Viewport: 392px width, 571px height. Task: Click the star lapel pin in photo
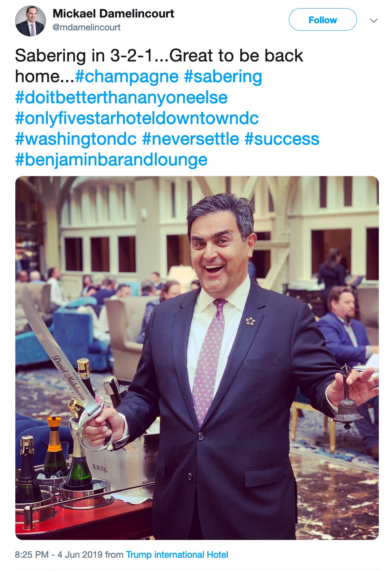tap(250, 321)
